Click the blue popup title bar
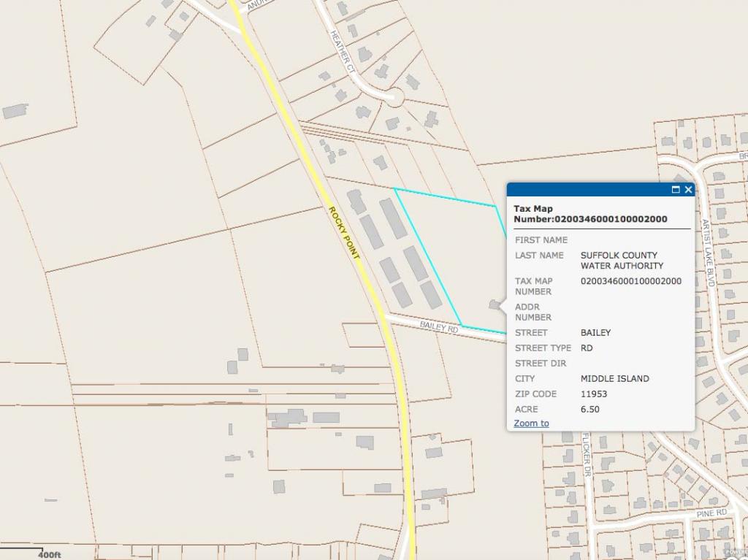Viewport: 748px width, 560px height. (584, 190)
